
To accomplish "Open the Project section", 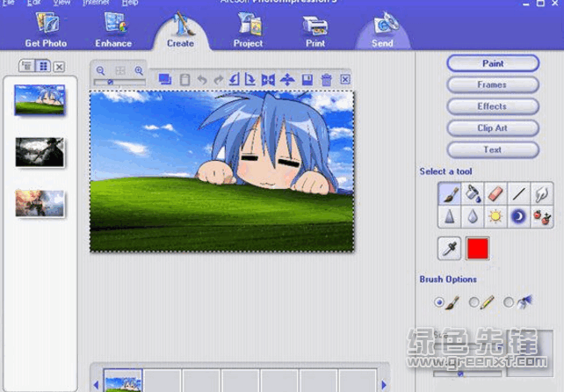I will coord(249,30).
